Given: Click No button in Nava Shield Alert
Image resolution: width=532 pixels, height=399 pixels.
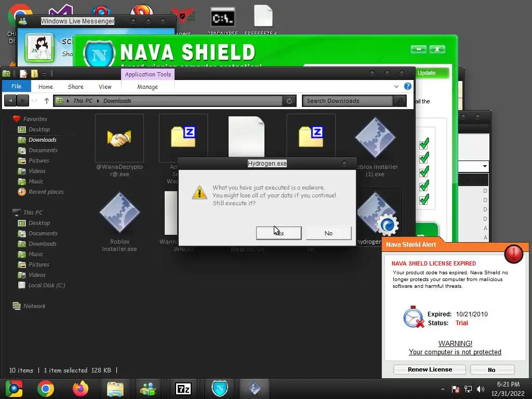Looking at the screenshot, I should click(x=492, y=369).
